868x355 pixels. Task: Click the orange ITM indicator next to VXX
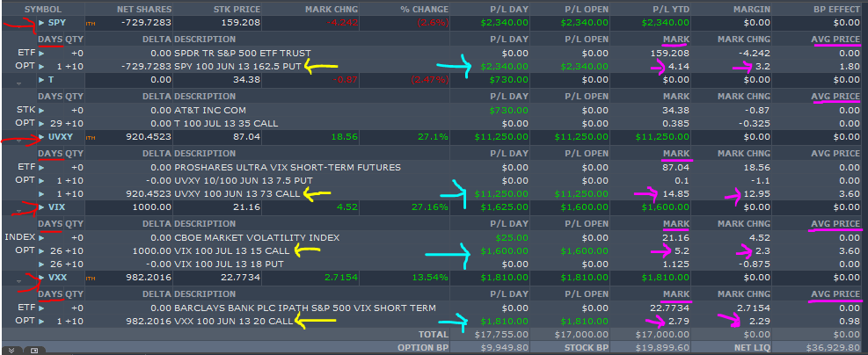[x=91, y=279]
